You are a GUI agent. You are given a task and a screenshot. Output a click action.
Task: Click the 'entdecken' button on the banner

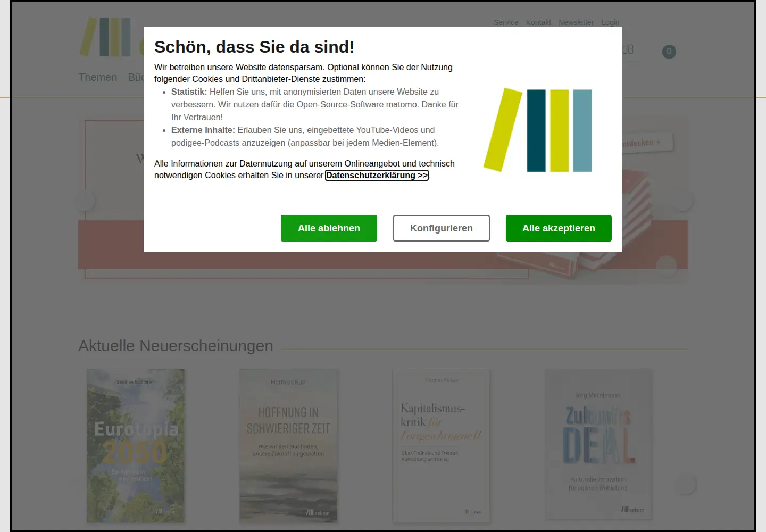pos(647,143)
